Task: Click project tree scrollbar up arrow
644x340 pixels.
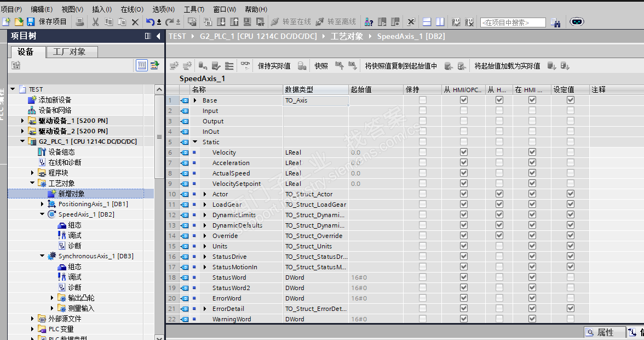Action: pos(159,89)
